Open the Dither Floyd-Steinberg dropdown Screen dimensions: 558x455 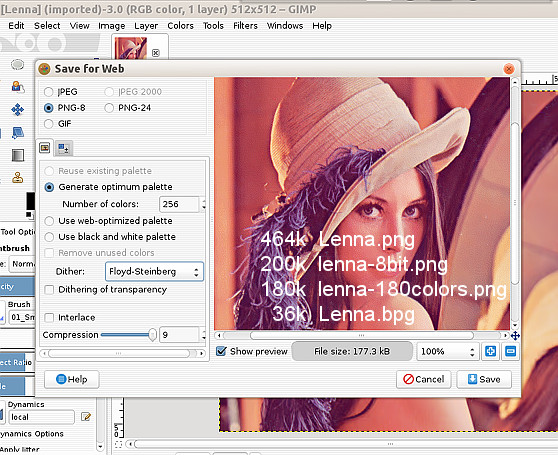pos(154,272)
